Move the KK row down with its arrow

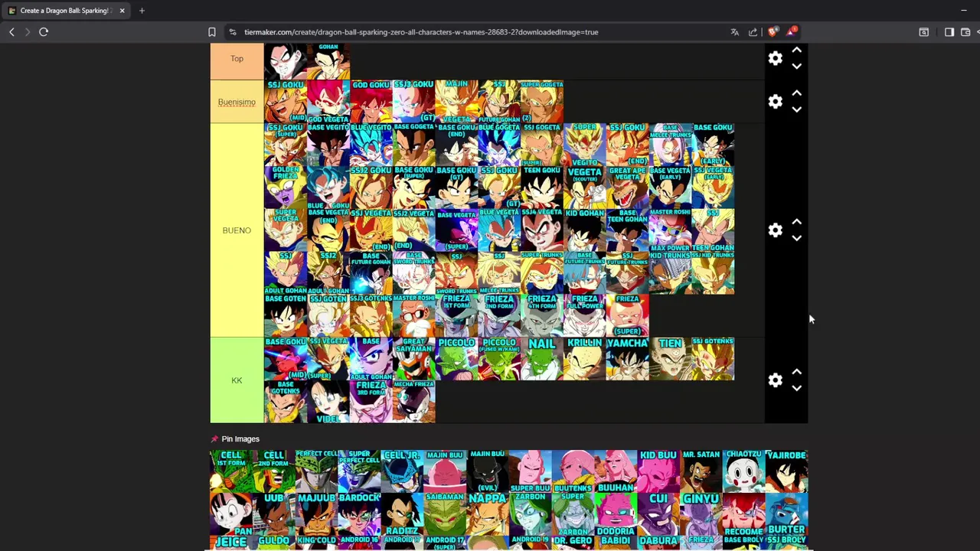(x=796, y=388)
